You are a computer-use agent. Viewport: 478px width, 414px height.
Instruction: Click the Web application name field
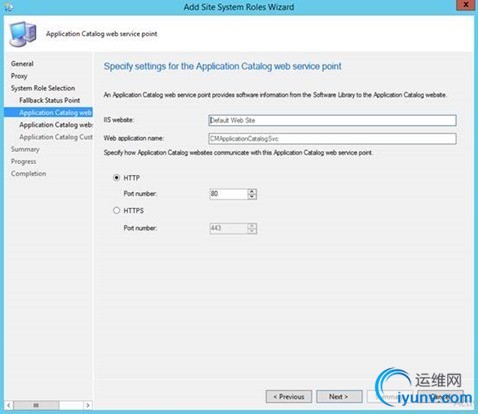pyautogui.click(x=332, y=139)
